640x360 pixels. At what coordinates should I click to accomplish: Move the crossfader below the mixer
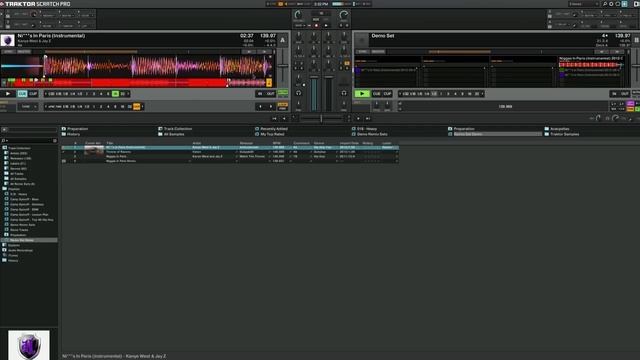point(321,118)
